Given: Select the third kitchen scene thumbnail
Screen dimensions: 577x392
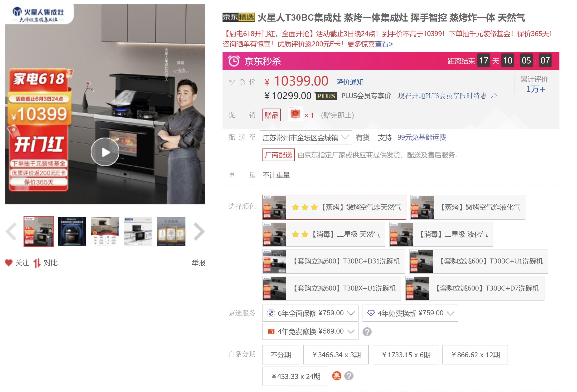Looking at the screenshot, I should [105, 231].
